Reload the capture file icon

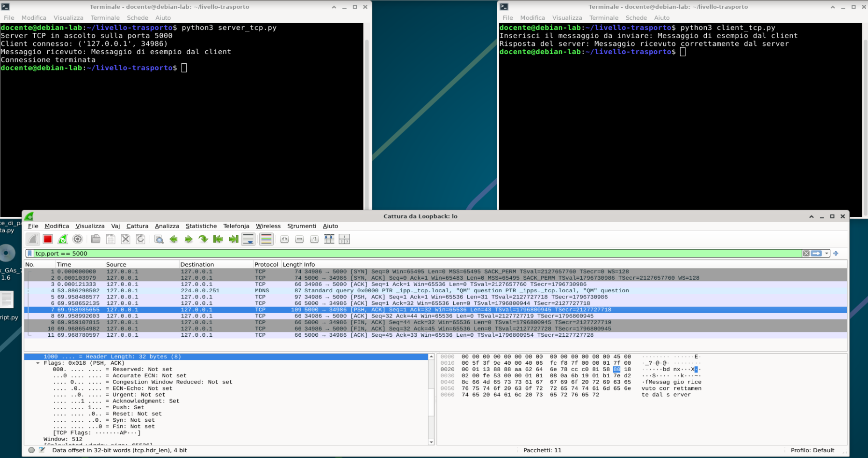[x=140, y=239]
